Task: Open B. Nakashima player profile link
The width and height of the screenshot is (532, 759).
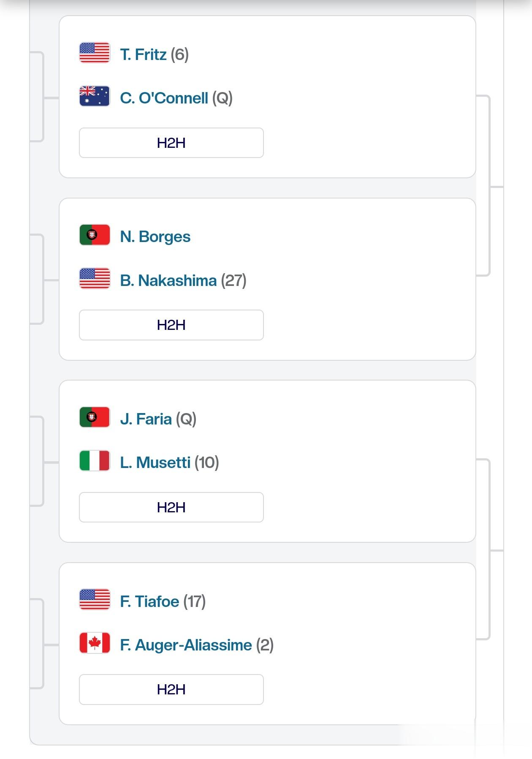Action: click(168, 280)
